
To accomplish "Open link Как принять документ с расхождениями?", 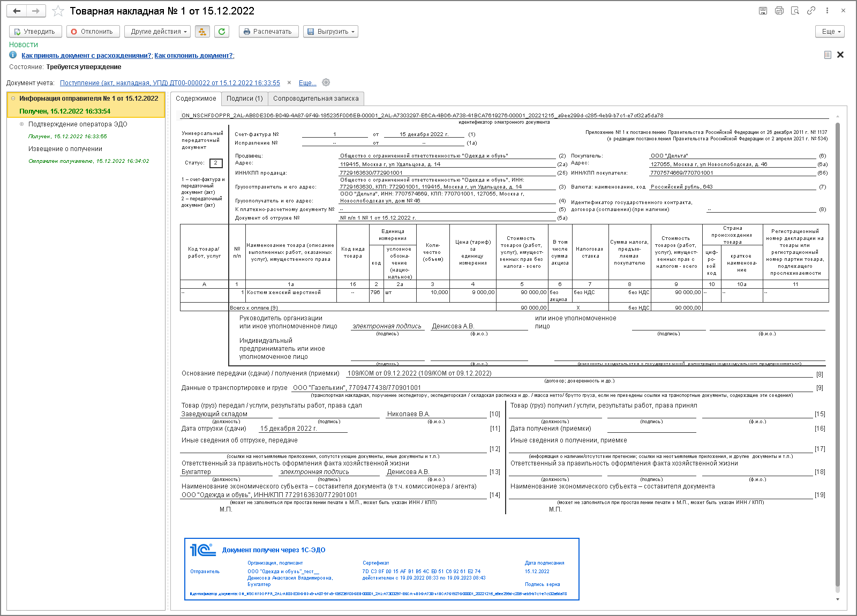I will pos(86,56).
